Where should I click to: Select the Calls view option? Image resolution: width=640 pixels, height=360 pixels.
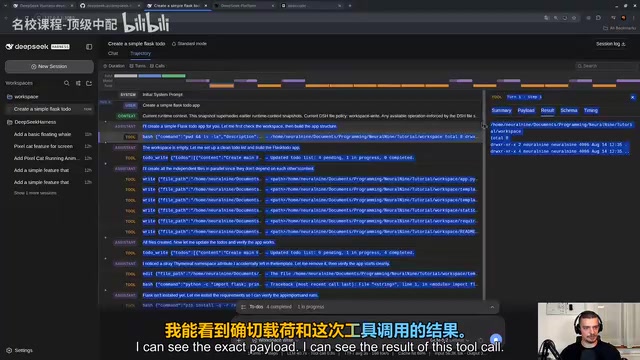pos(157,66)
